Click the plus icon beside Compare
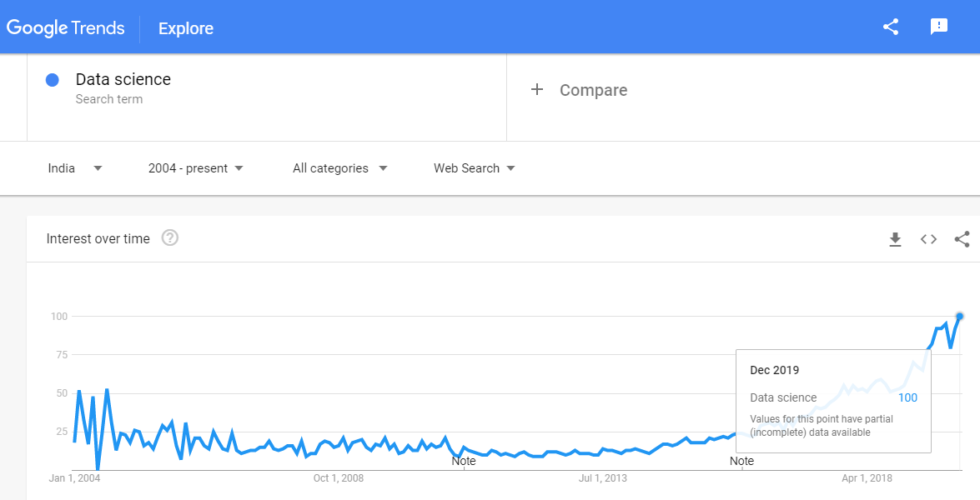This screenshot has height=500, width=980. (x=536, y=90)
